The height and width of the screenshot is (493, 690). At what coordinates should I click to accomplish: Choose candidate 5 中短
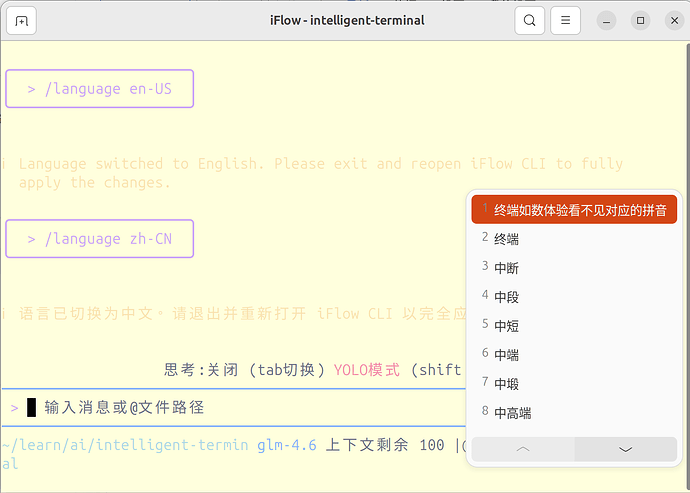tap(506, 326)
